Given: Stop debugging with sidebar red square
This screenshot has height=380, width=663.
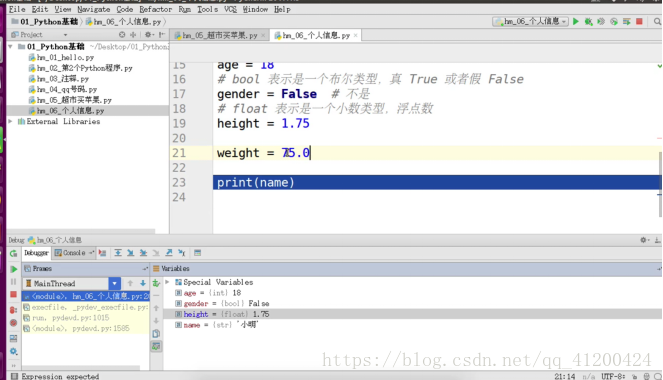Looking at the screenshot, I should pyautogui.click(x=14, y=294).
